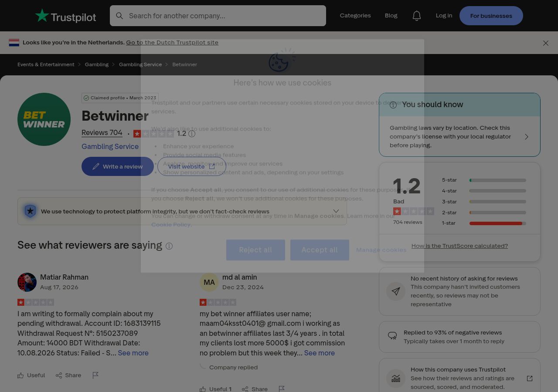Filter reviews by 5-star
The width and height of the screenshot is (558, 392).
point(484,180)
